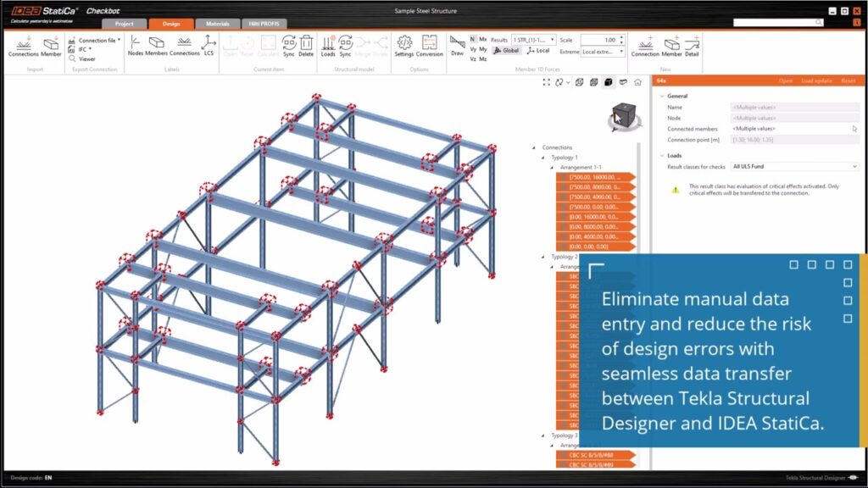The image size is (868, 488).
Task: Collapse the General section
Action: click(661, 97)
